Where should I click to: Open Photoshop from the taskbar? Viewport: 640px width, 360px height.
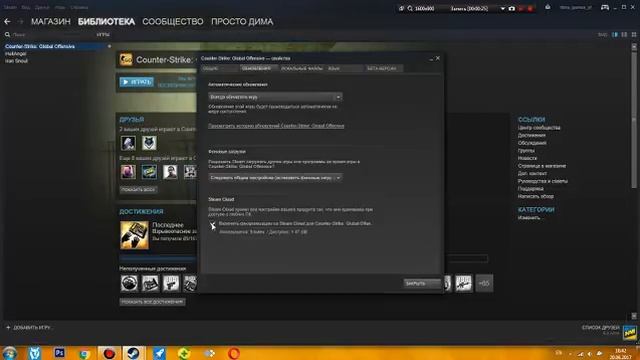click(x=60, y=353)
